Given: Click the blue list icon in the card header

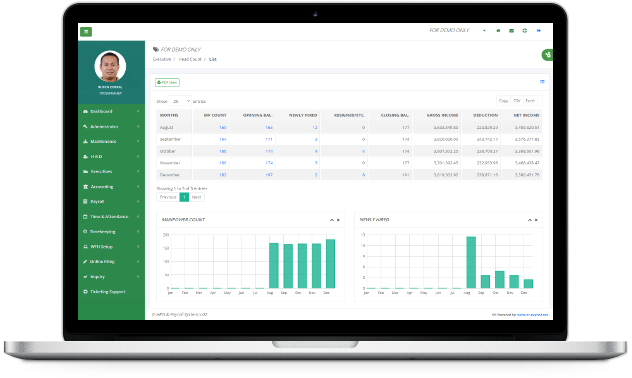Looking at the screenshot, I should (542, 81).
